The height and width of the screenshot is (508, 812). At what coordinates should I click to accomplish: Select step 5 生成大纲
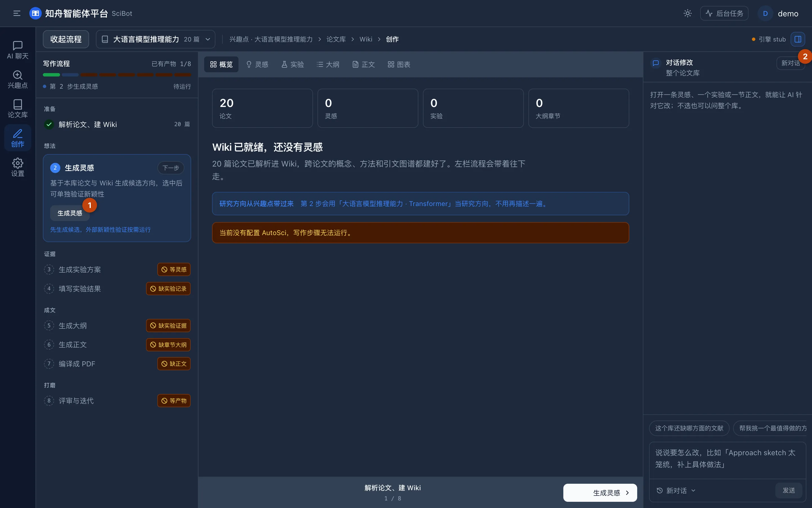tap(117, 326)
